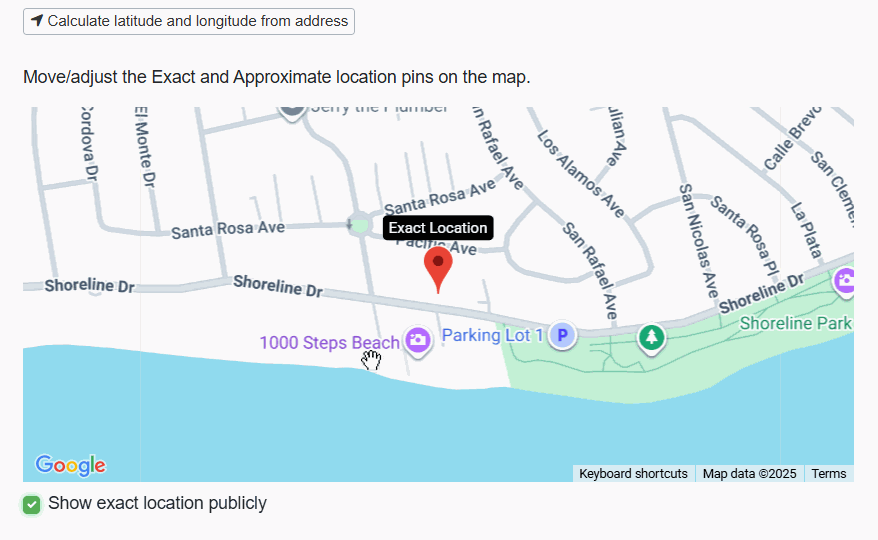878x540 pixels.
Task: Click the purple camera marker at right edge
Action: click(x=845, y=282)
